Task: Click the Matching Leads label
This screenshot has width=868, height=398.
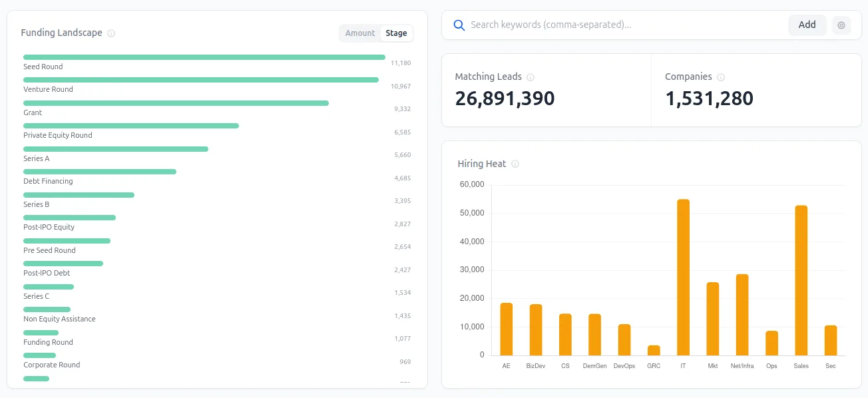Action: 489,77
